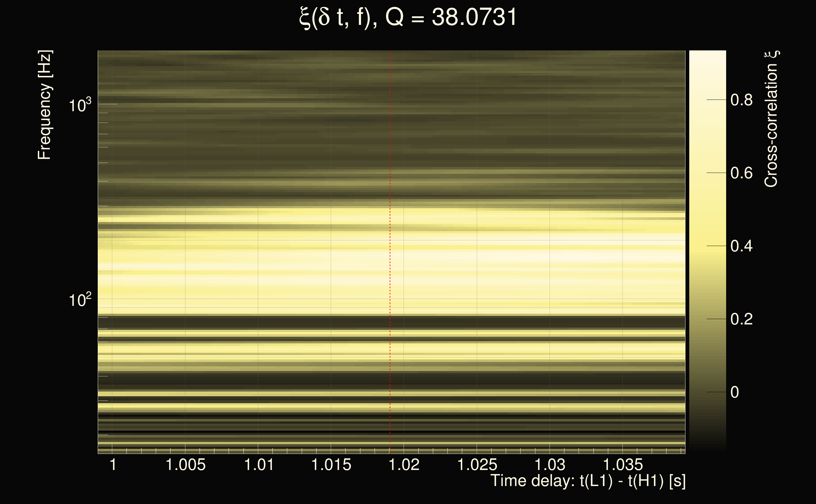Click the 0.2 tick label on the colorbar
The height and width of the screenshot is (504, 816).
coord(741,319)
